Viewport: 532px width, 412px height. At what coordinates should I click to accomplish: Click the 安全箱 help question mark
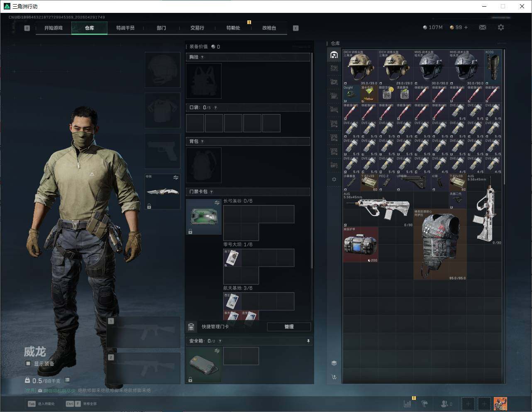click(x=220, y=341)
